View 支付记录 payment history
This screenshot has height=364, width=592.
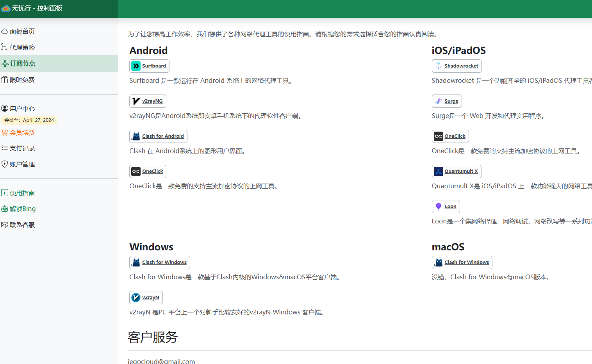(59, 148)
